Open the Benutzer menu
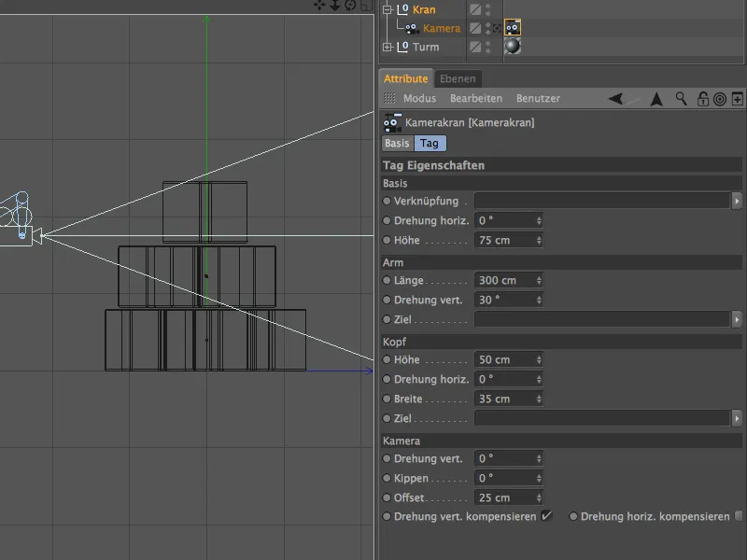The height and width of the screenshot is (560, 747). (x=539, y=99)
